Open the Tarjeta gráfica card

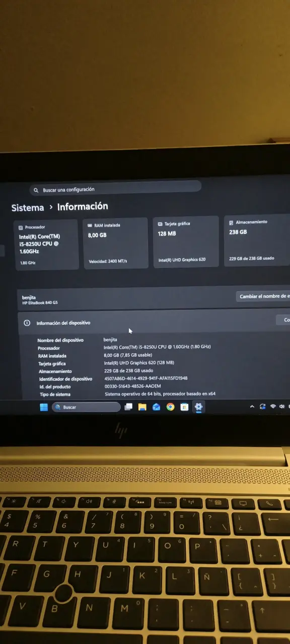click(x=186, y=242)
